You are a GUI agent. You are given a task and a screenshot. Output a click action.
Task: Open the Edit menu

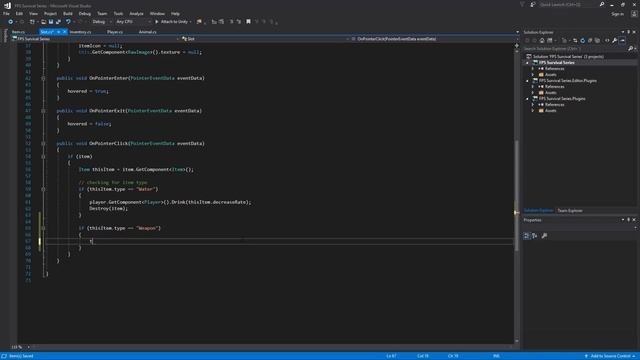(x=19, y=13)
